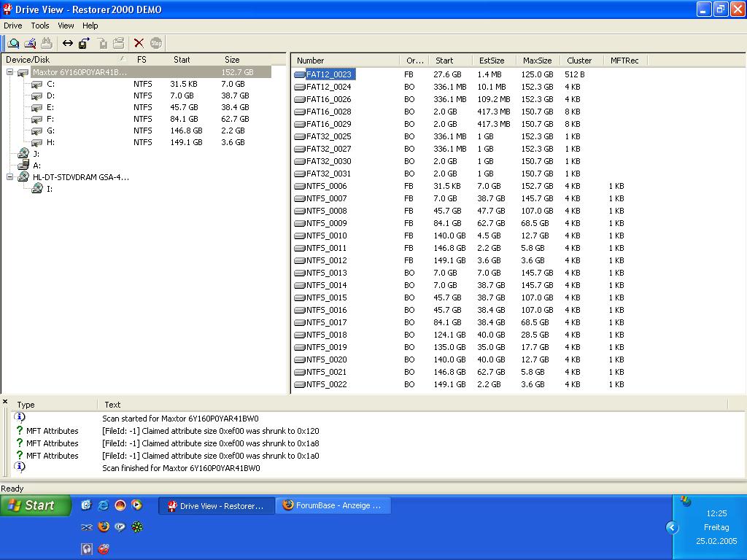The height and width of the screenshot is (560, 747).
Task: Click the grayed drive recover toolbar icon
Action: [119, 43]
